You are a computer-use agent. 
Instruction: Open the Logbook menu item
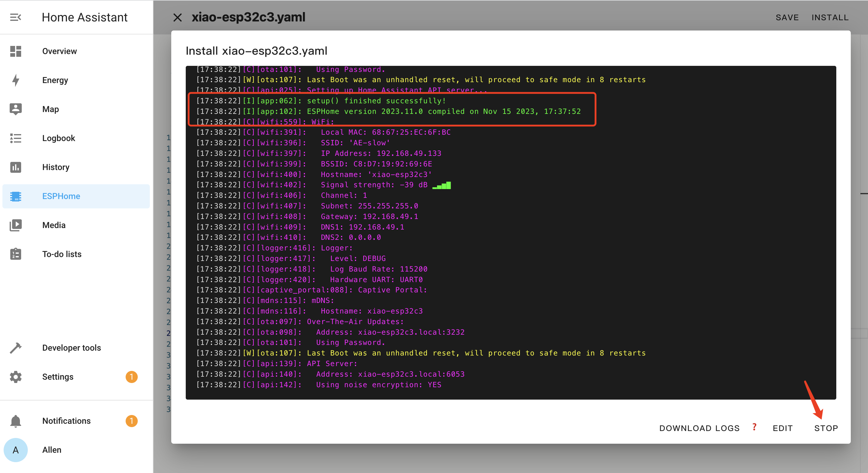coord(76,138)
